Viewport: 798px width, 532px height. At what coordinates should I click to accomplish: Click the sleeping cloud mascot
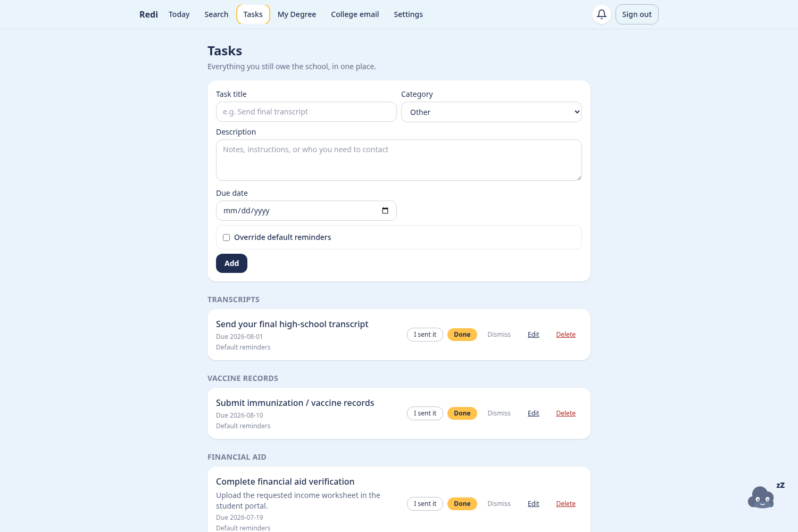point(761,497)
